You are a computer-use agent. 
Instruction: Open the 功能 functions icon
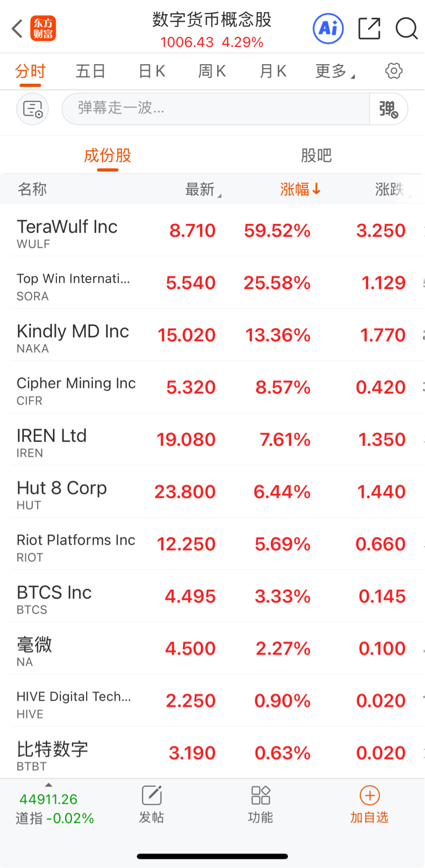click(x=260, y=804)
